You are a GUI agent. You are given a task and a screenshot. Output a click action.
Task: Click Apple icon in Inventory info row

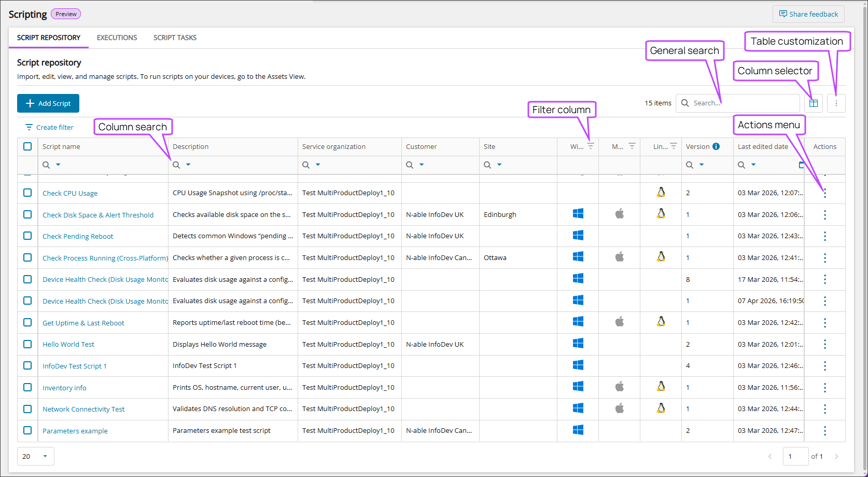coord(620,387)
